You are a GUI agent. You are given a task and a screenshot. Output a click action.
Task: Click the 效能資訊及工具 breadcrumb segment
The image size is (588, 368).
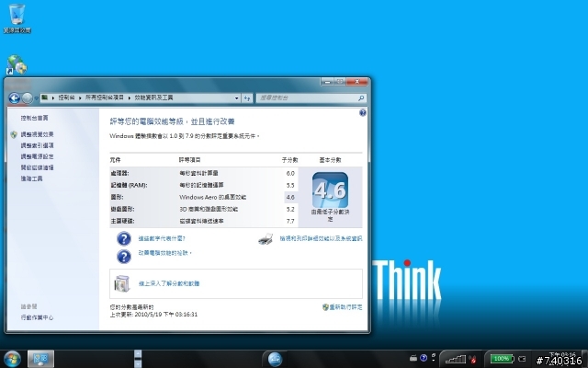(x=153, y=98)
